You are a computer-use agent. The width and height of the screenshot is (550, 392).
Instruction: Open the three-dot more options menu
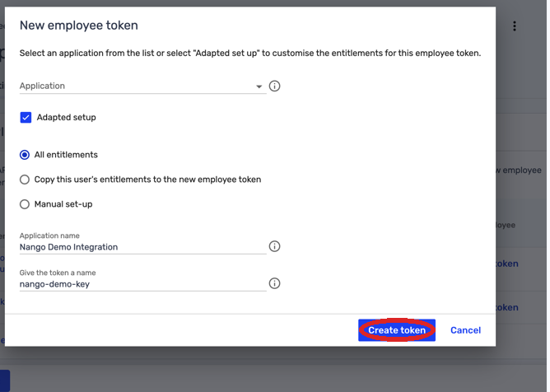515,26
